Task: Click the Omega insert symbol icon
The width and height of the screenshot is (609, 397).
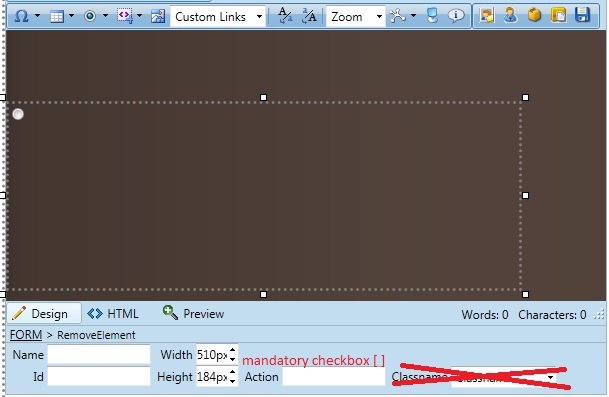Action: [x=21, y=16]
